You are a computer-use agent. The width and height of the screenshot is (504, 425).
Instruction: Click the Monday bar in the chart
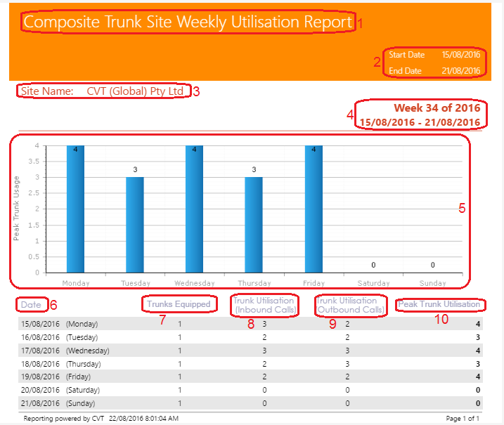pos(75,209)
